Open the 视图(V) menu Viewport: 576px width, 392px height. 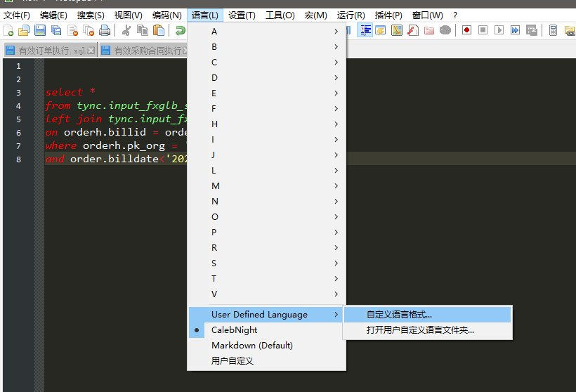[129, 15]
